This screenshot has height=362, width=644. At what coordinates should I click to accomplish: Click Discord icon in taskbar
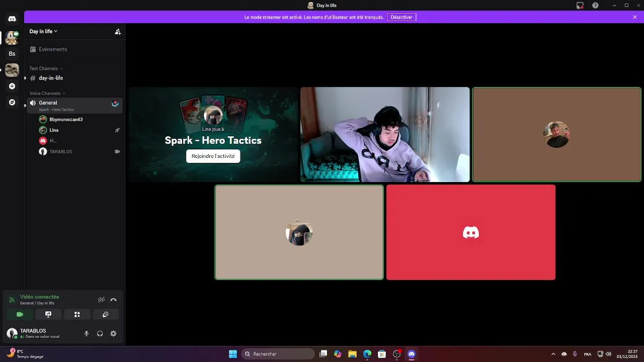(412, 354)
